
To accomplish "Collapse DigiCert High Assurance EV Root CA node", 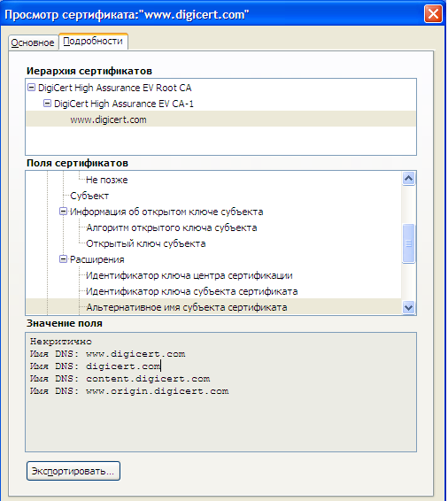I will 31,88.
